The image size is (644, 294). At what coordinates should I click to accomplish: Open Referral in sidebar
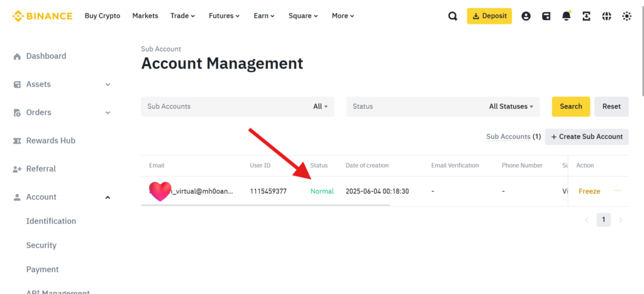(x=41, y=169)
